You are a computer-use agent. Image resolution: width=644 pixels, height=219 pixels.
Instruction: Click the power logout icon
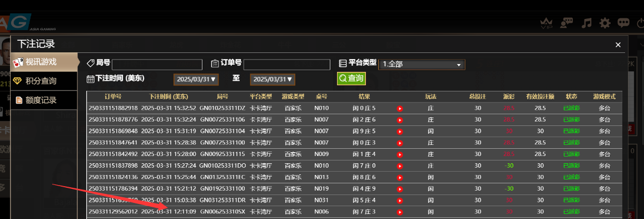tap(641, 23)
